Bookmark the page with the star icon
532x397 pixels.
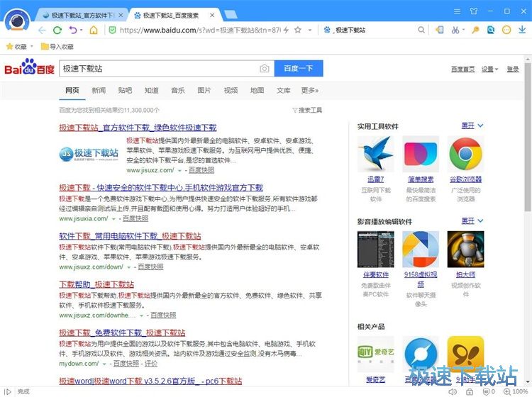(298, 30)
